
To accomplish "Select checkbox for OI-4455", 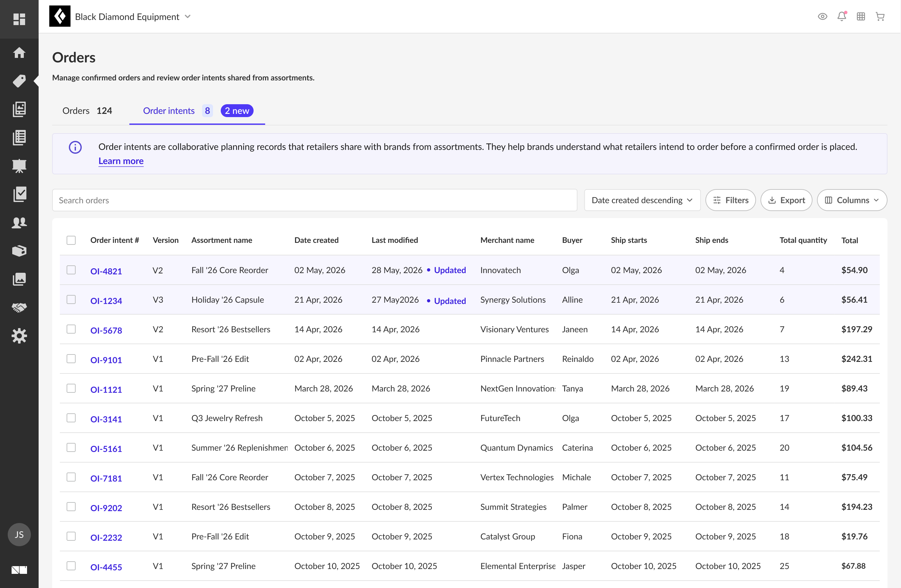I will (71, 566).
